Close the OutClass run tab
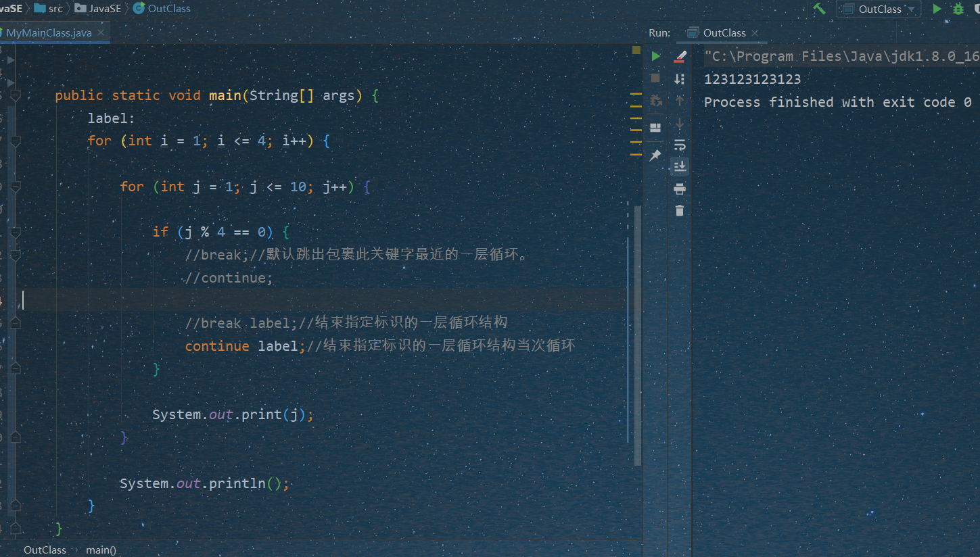The height and width of the screenshot is (557, 980). coord(755,32)
